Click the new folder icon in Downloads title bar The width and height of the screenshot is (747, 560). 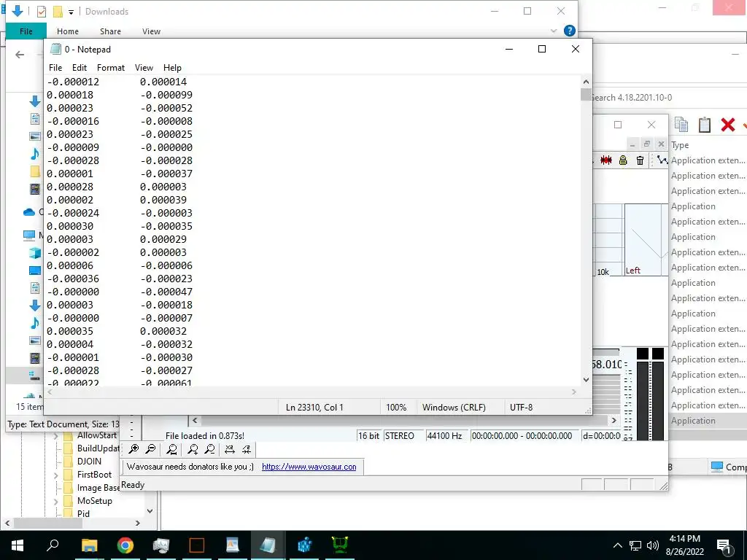pyautogui.click(x=58, y=12)
